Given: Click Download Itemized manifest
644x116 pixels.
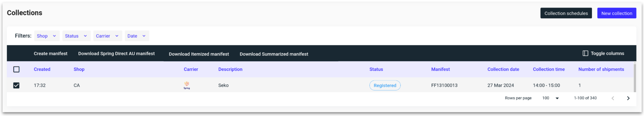Looking at the screenshot, I should [x=199, y=54].
